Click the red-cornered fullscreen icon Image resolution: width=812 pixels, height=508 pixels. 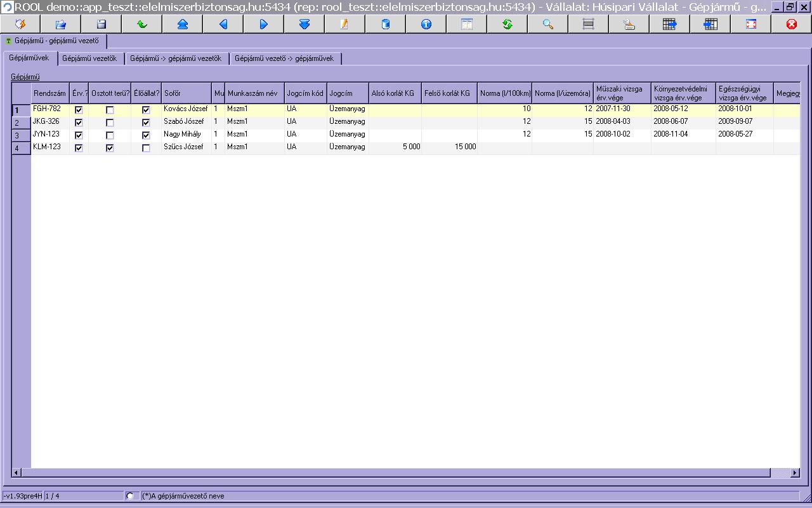(751, 24)
